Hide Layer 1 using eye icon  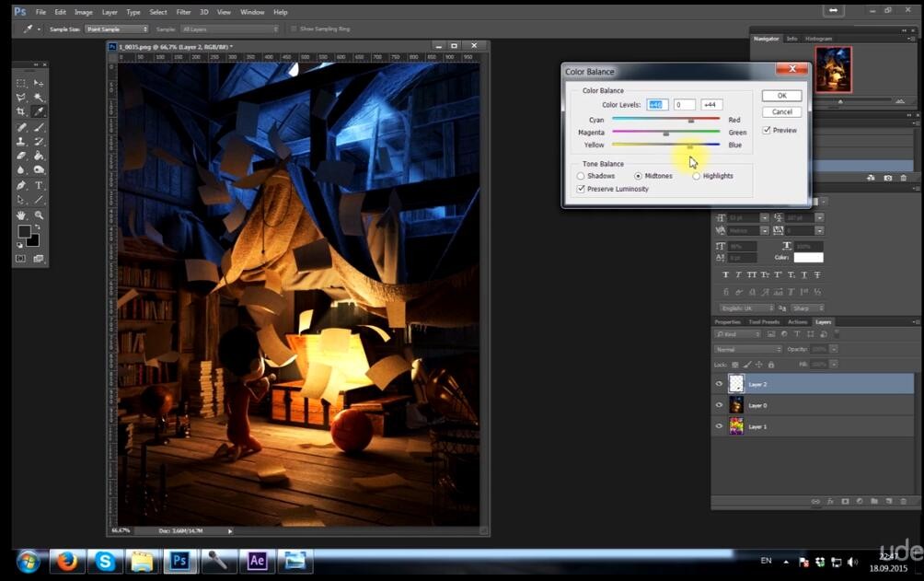click(719, 426)
